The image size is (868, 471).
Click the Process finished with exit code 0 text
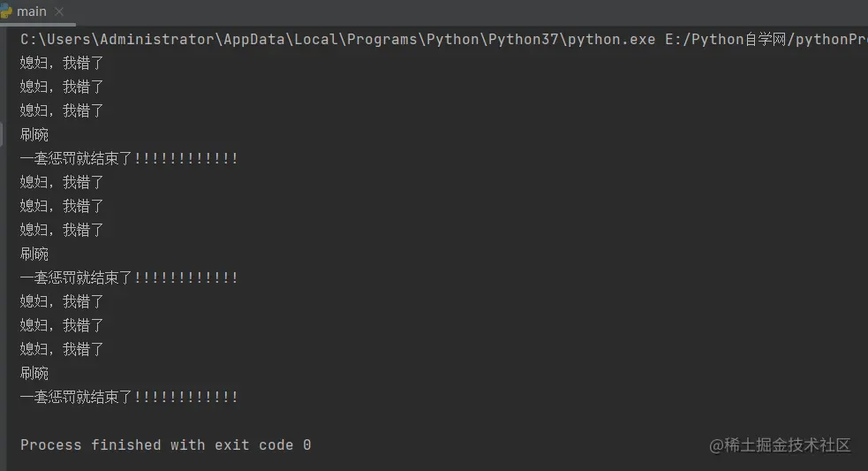(x=165, y=445)
